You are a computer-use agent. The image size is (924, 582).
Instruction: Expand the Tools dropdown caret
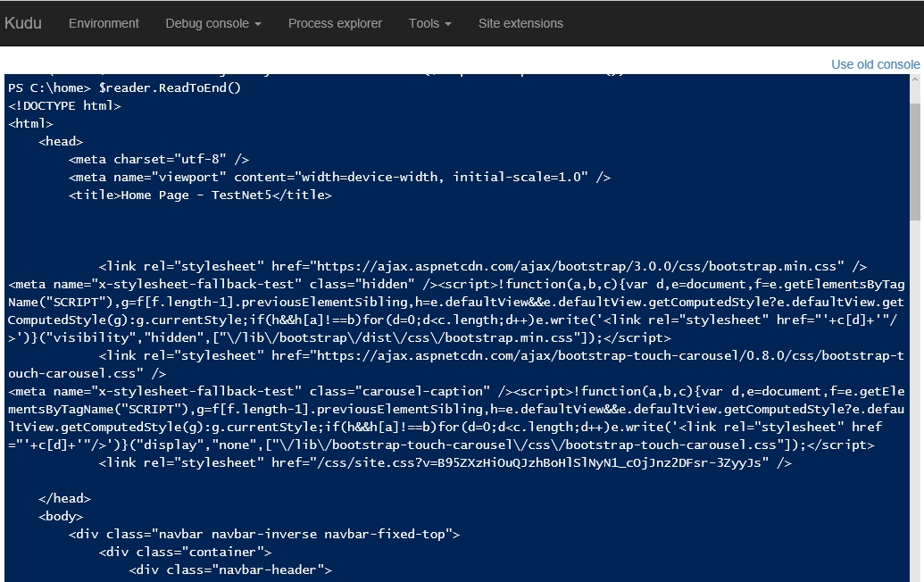click(448, 24)
